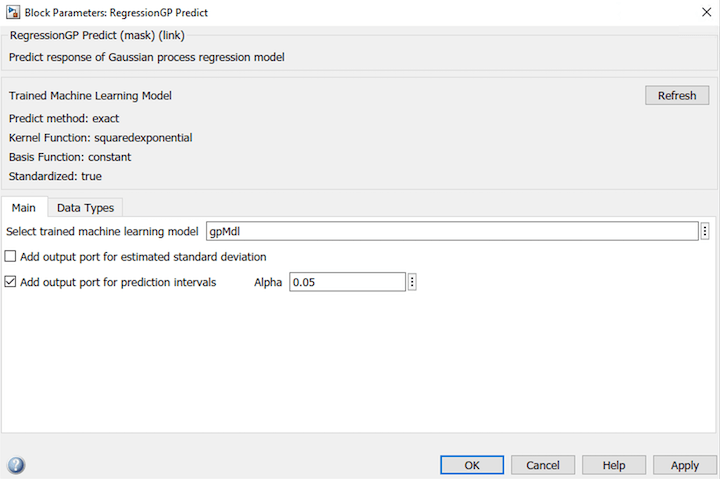Enable output port for estimated standard deviation
This screenshot has height=479, width=720.
10,256
